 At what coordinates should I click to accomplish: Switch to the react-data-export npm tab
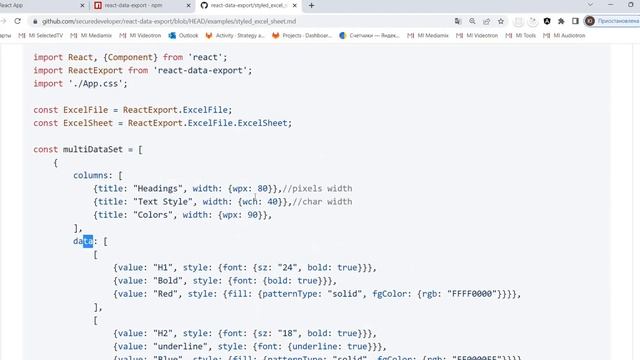coord(142,5)
